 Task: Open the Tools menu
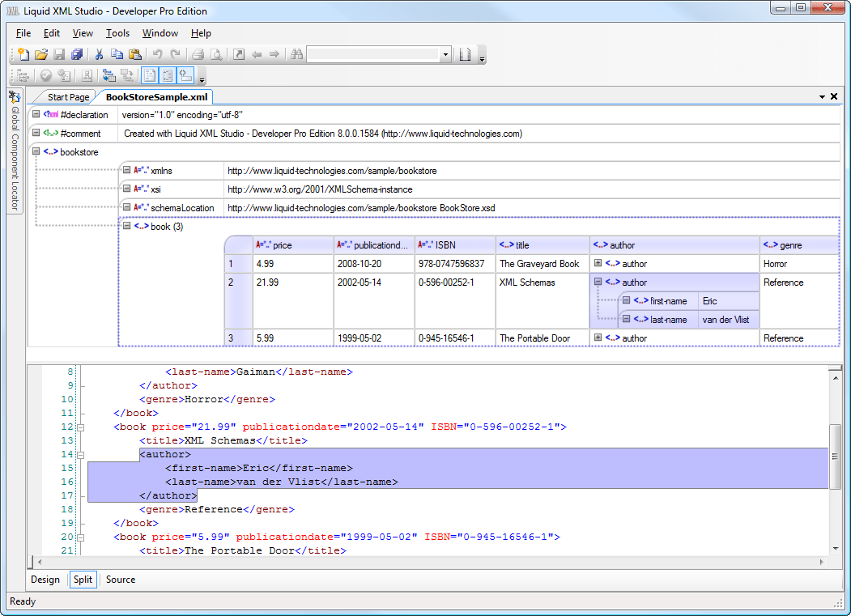(117, 33)
